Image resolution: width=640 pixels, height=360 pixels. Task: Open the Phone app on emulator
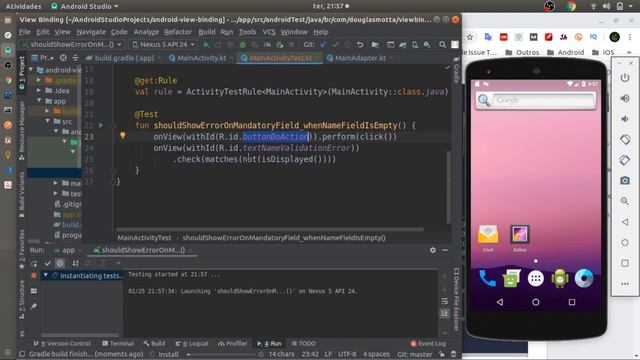tap(487, 279)
